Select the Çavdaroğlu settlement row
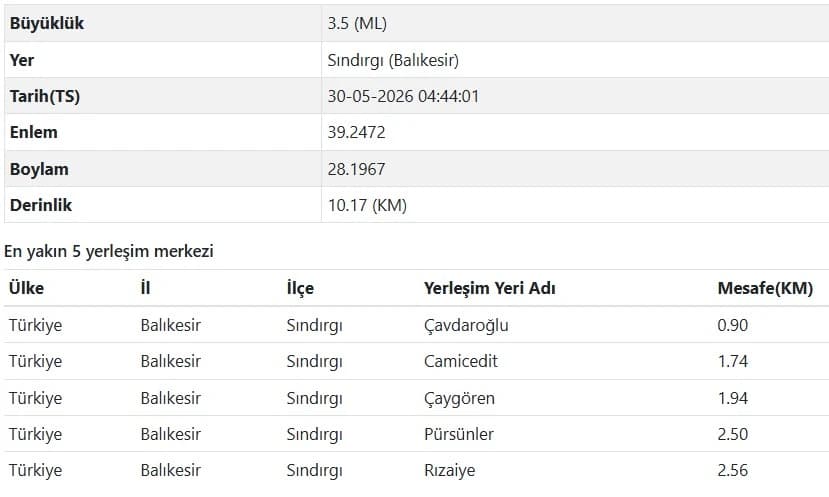The image size is (829, 497). [x=417, y=325]
